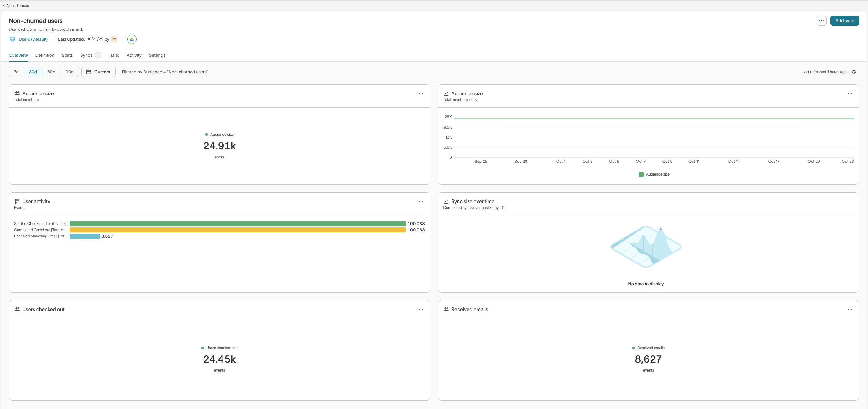
Task: Click the Users (Default) link
Action: click(33, 39)
